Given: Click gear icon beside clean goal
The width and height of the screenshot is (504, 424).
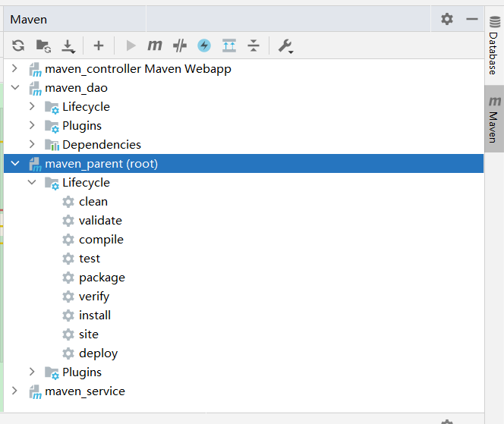Looking at the screenshot, I should 68,202.
